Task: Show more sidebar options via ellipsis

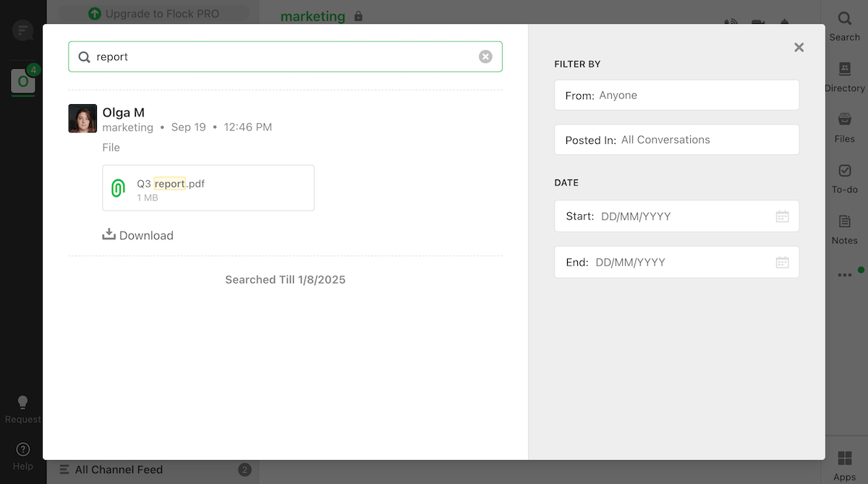Action: [x=844, y=275]
